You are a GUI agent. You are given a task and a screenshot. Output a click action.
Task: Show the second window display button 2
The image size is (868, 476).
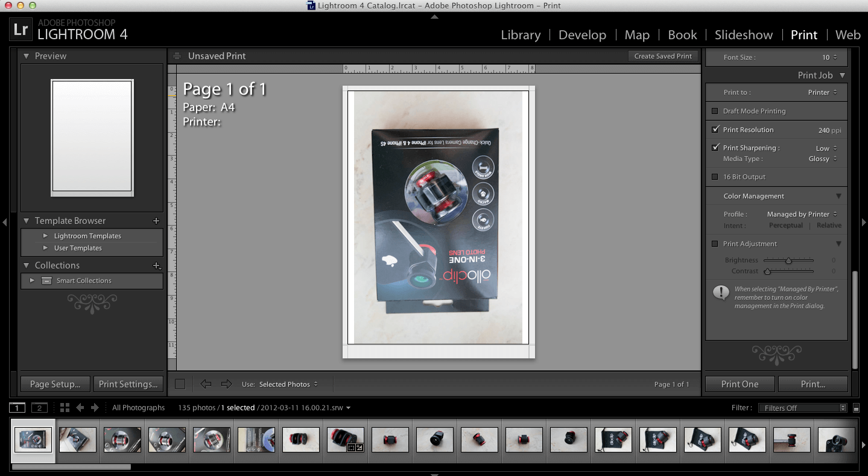(x=39, y=408)
